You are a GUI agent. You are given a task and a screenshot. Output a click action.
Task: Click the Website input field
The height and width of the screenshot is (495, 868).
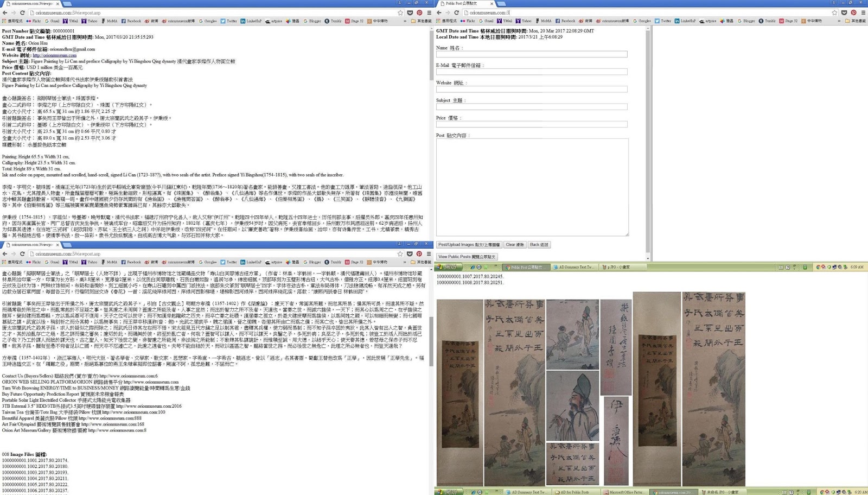click(x=532, y=89)
